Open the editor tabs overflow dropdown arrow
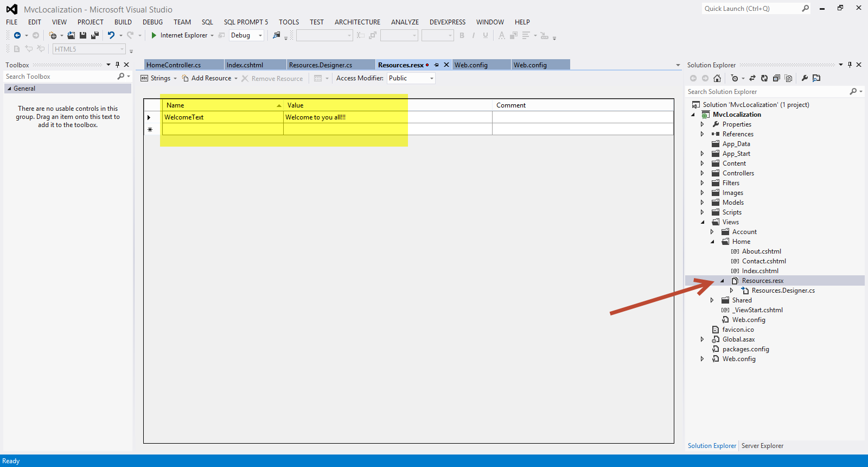Screen dimensions: 868x467 pyautogui.click(x=678, y=65)
